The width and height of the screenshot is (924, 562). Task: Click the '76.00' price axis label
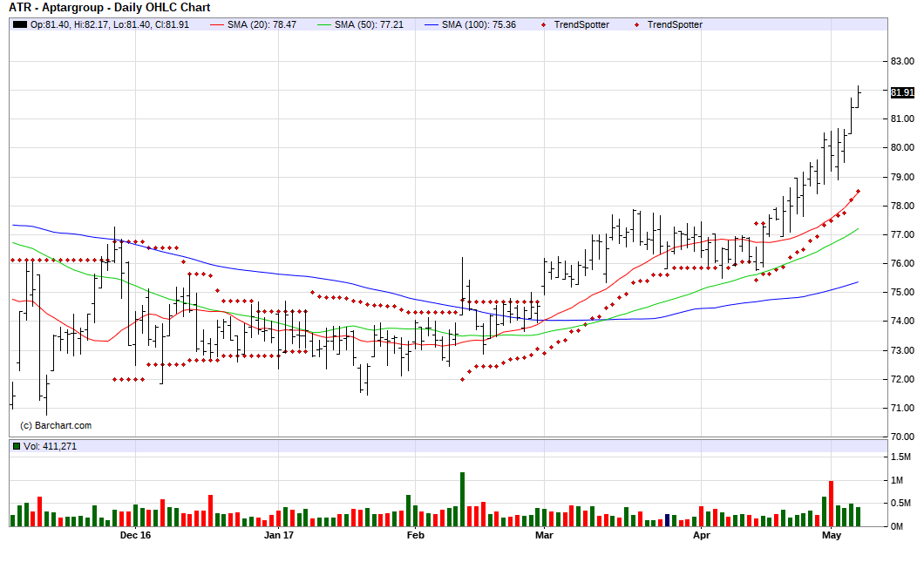(902, 263)
